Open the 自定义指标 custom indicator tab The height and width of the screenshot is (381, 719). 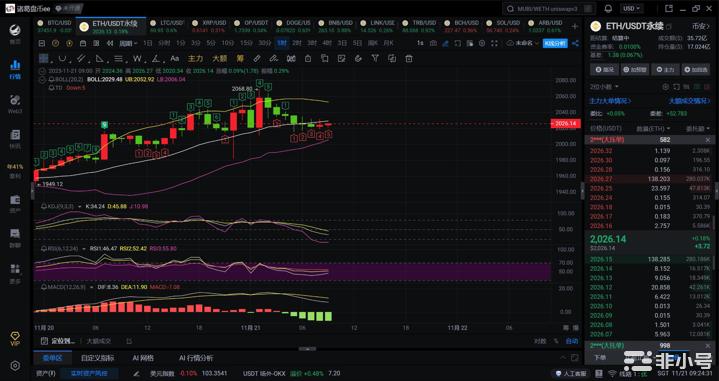(98, 358)
